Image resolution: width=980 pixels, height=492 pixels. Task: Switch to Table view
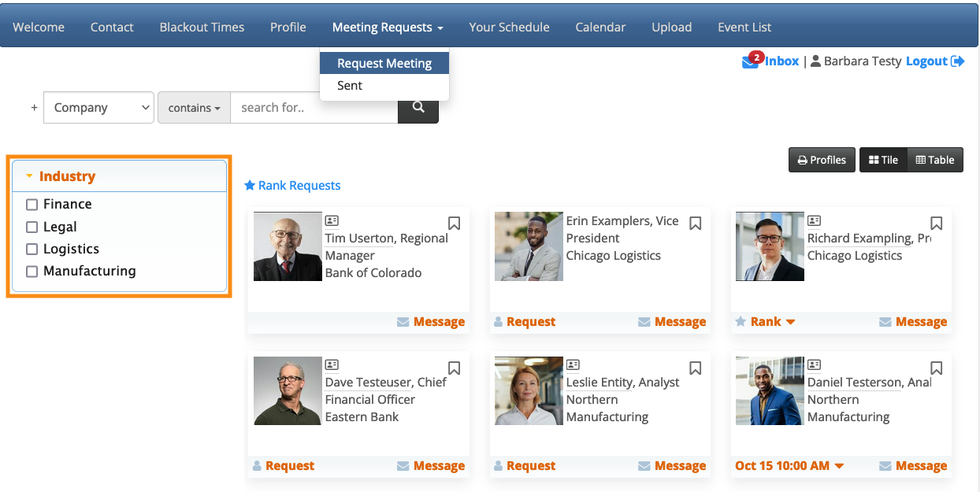[935, 160]
